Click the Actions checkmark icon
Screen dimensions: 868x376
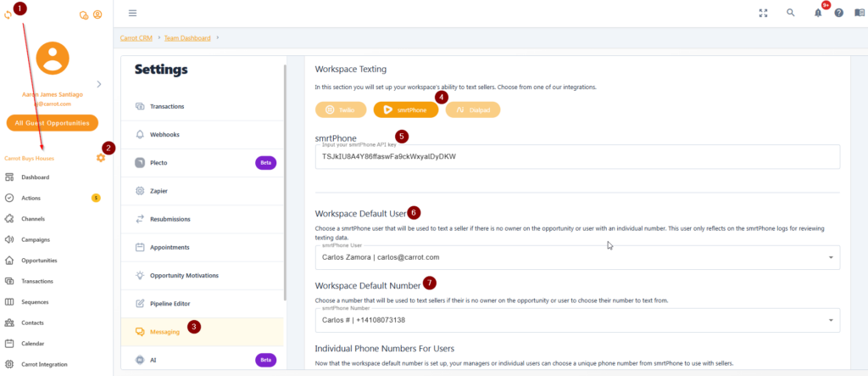[x=8, y=198]
